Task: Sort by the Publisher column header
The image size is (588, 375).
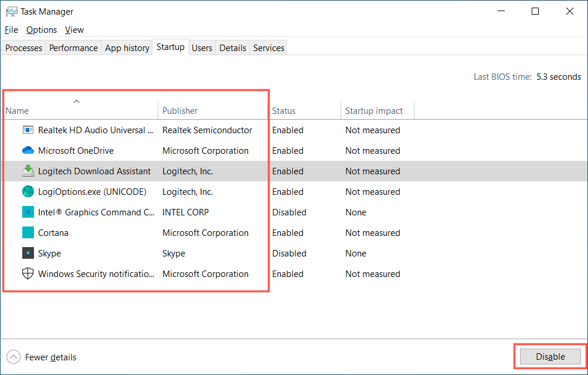Action: click(180, 111)
